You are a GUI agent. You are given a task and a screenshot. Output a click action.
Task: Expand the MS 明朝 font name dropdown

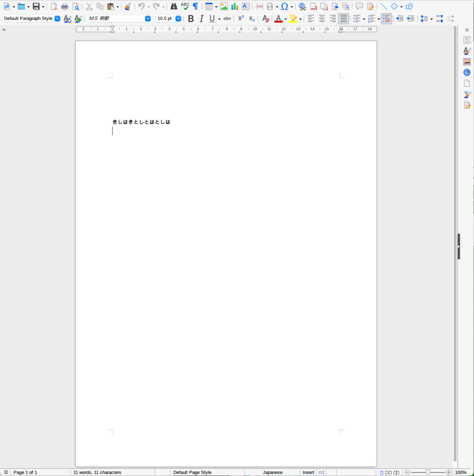[x=148, y=19]
